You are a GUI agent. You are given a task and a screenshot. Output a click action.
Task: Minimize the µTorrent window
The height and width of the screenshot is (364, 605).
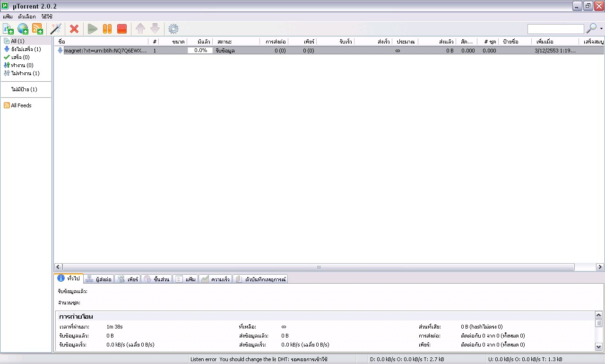[x=578, y=6]
